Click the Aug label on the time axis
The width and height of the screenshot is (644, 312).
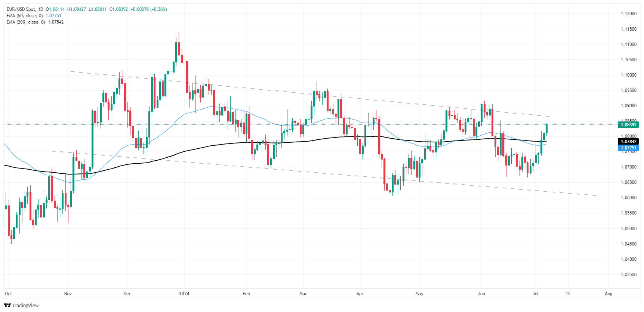click(608, 294)
